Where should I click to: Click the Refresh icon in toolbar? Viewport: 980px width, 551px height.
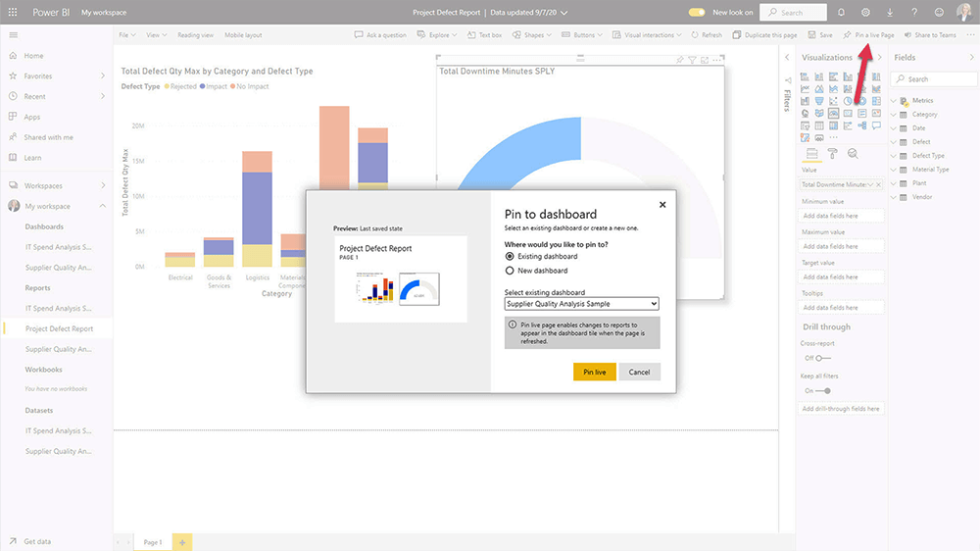pos(695,35)
